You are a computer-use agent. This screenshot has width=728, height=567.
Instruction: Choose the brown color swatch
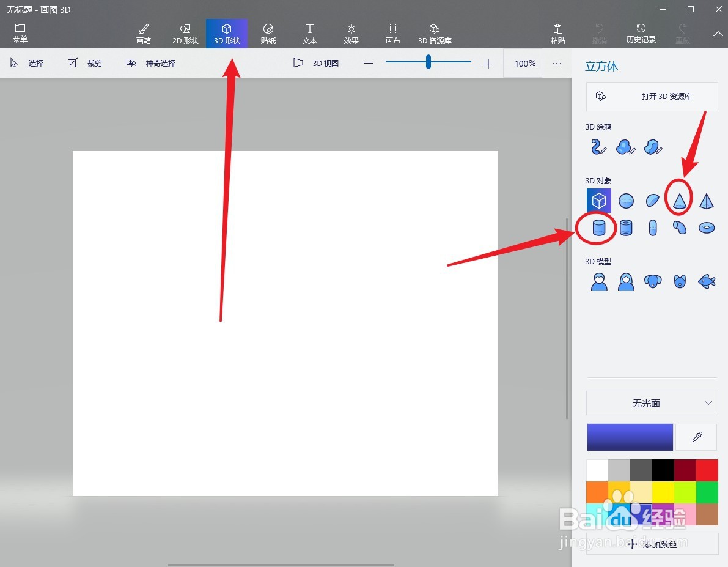[707, 514]
